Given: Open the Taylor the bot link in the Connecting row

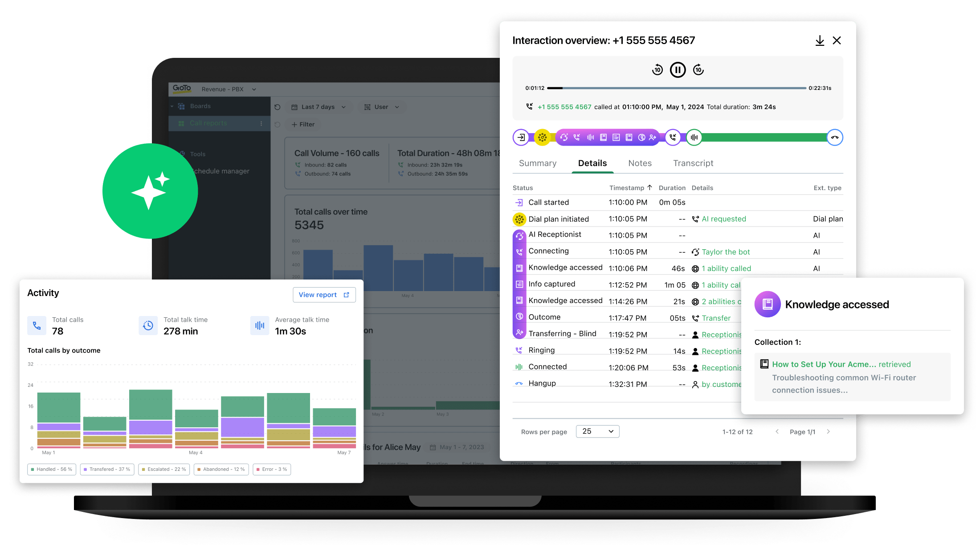Looking at the screenshot, I should (x=726, y=251).
